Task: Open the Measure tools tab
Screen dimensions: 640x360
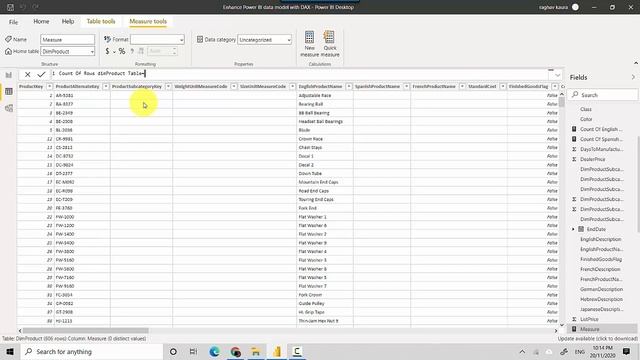Action: coord(148,21)
